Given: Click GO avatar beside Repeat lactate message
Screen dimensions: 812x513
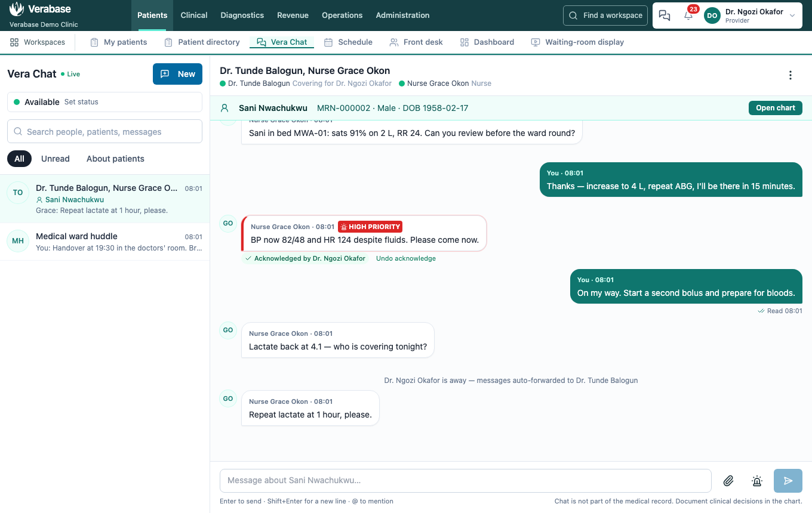Looking at the screenshot, I should pos(228,398).
